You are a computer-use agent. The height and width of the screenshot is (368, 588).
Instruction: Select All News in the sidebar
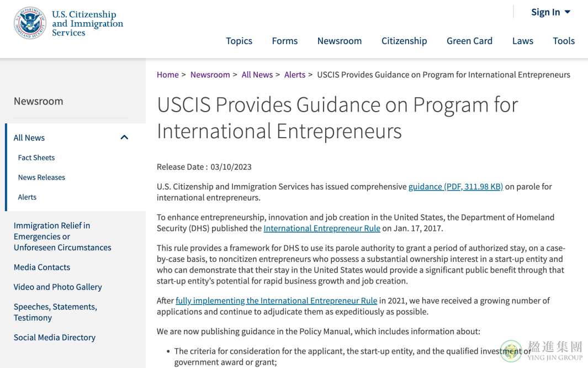[29, 138]
